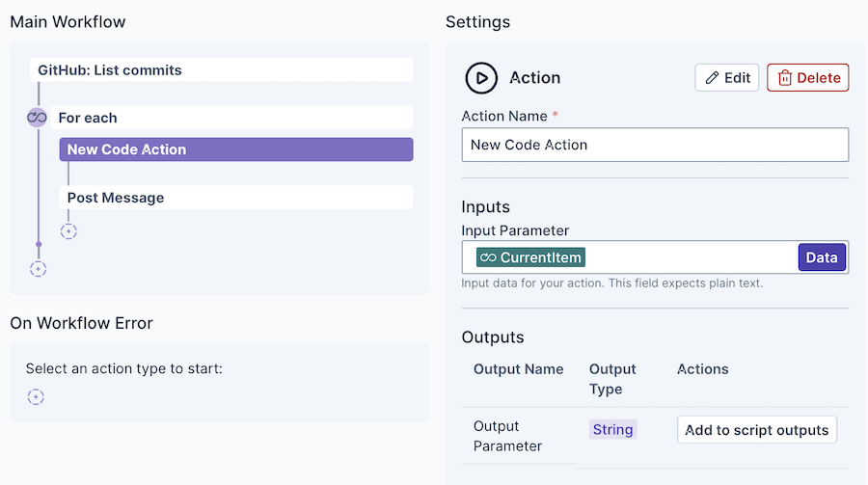Screen dimensions: 868x485
Task: Click the Action Name text field
Action: (655, 145)
